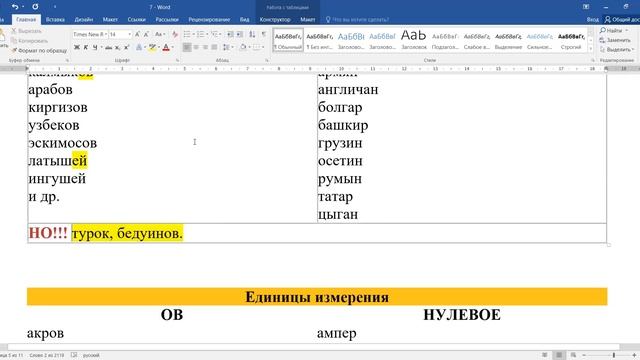Increase paragraph indent

point(240,34)
